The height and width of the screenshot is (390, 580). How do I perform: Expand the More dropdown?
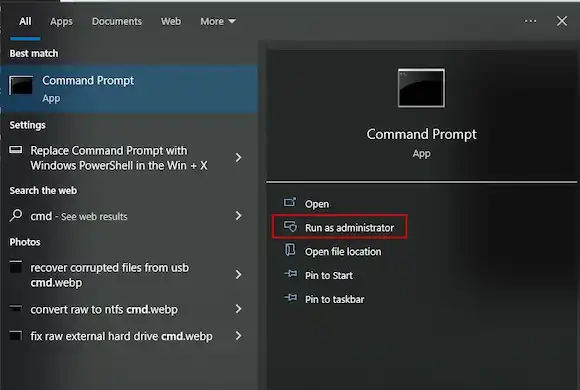[218, 21]
